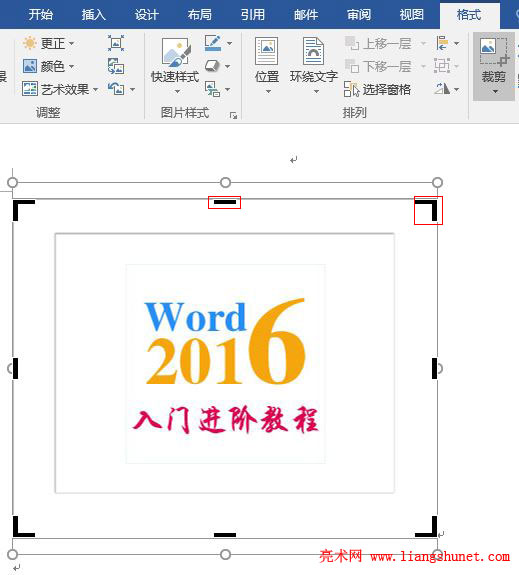Click the 位置 position icon

[267, 51]
